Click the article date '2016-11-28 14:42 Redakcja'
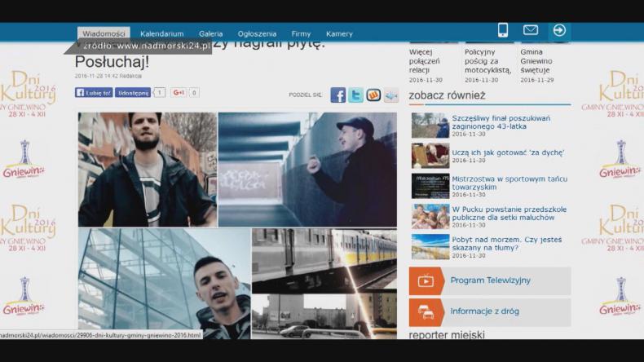Viewport: 644px width, 362px height. 108,76
